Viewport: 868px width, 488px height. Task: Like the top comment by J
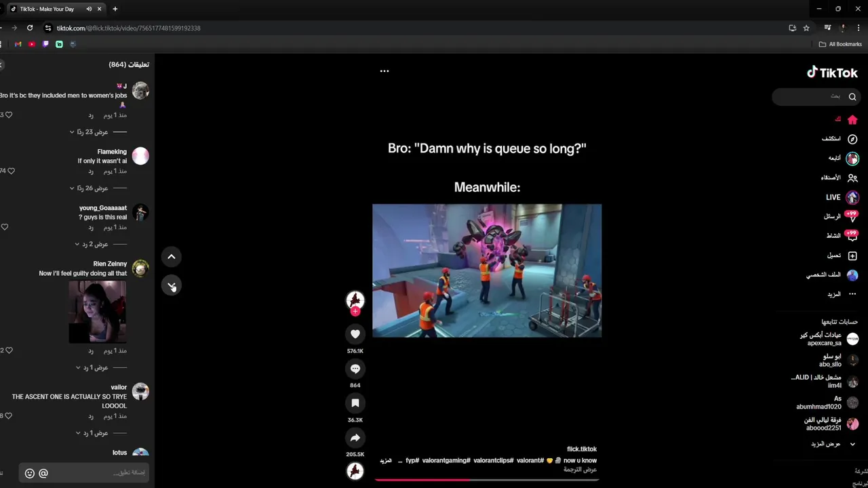point(9,115)
